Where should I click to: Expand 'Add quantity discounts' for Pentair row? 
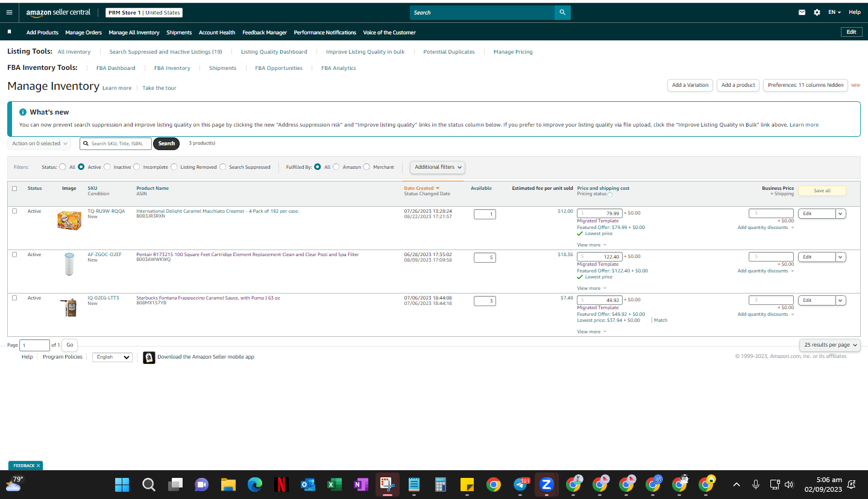[766, 271]
